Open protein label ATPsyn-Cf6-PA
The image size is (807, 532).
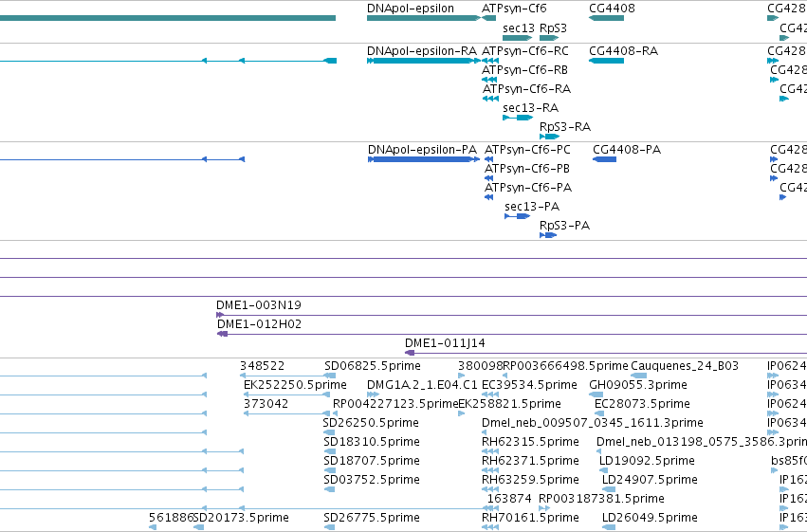coord(528,188)
